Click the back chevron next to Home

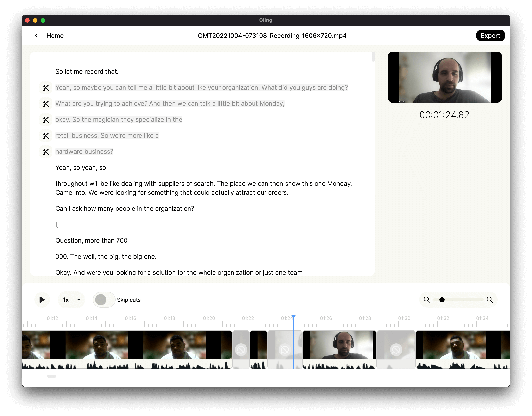pyautogui.click(x=36, y=36)
